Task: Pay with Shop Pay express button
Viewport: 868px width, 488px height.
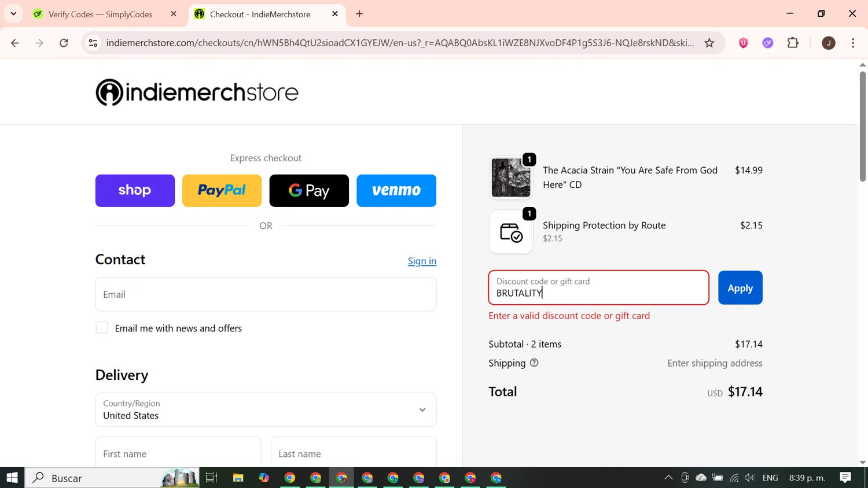Action: [x=135, y=191]
